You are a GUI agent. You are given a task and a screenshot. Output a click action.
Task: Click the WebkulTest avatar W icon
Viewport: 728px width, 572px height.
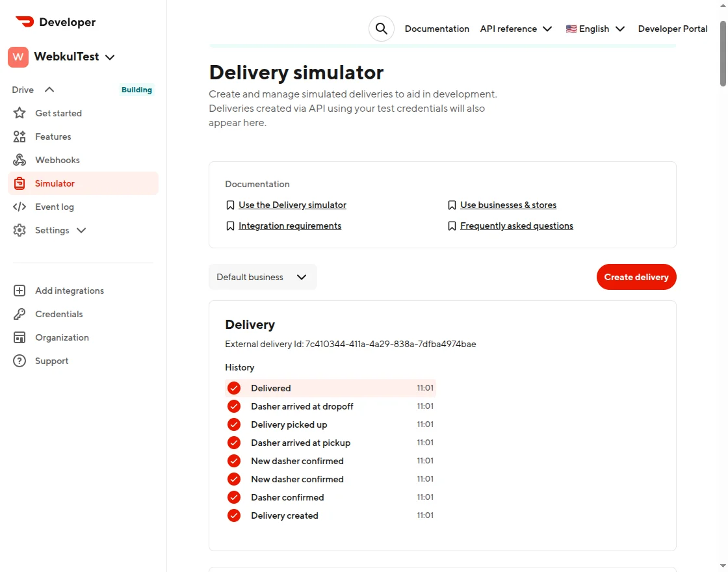[18, 57]
